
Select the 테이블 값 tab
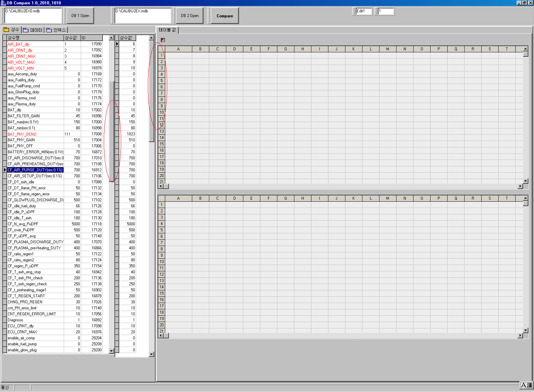(167, 30)
